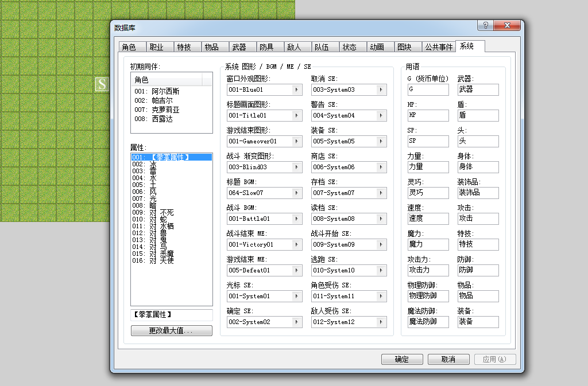Image resolution: width=588 pixels, height=386 pixels.
Task: Select attribute 011: 对 水栖
Action: [x=171, y=226]
